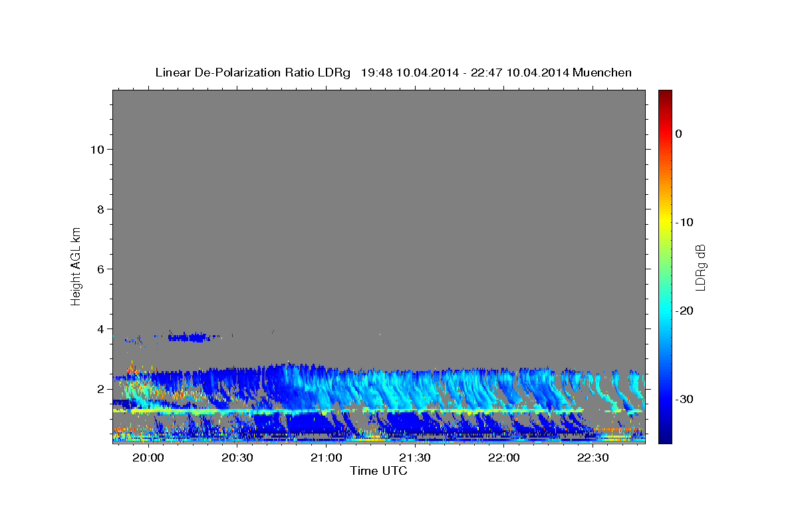Click the 'Muenchen' location in the title
Image resolution: width=798 pixels, height=532 pixels.
602,72
